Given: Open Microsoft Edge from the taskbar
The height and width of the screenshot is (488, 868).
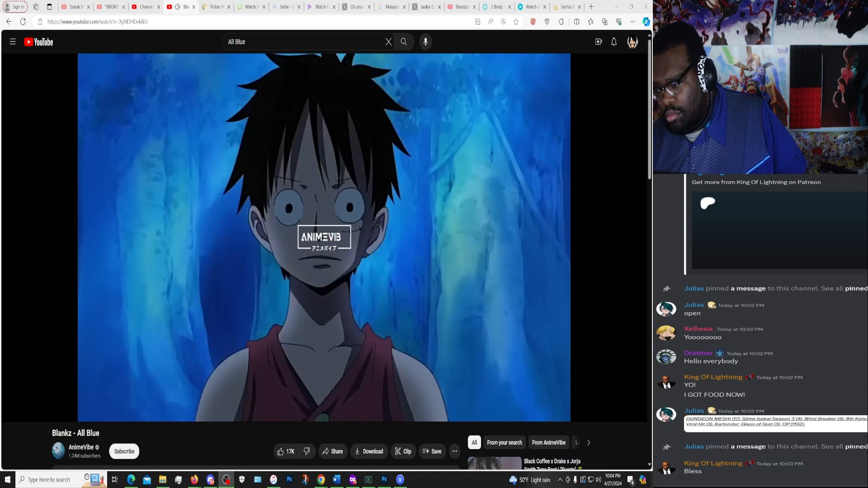Looking at the screenshot, I should tap(131, 479).
